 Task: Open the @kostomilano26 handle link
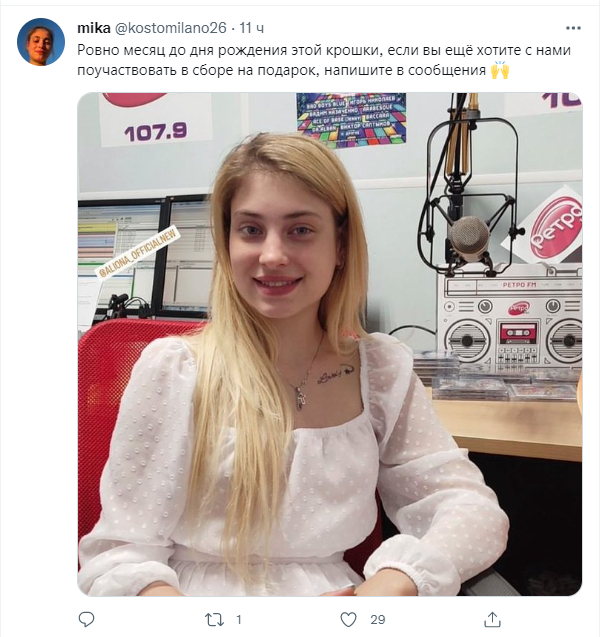171,28
